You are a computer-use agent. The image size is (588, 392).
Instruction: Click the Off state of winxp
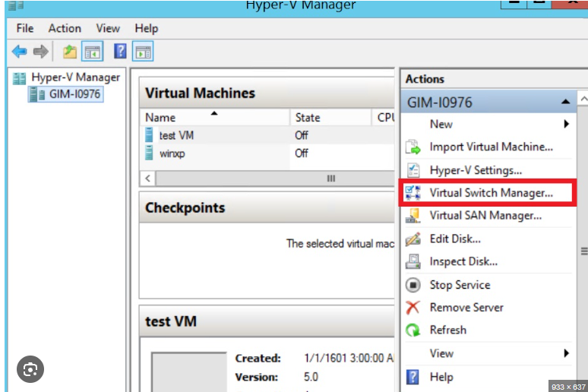[x=302, y=153]
